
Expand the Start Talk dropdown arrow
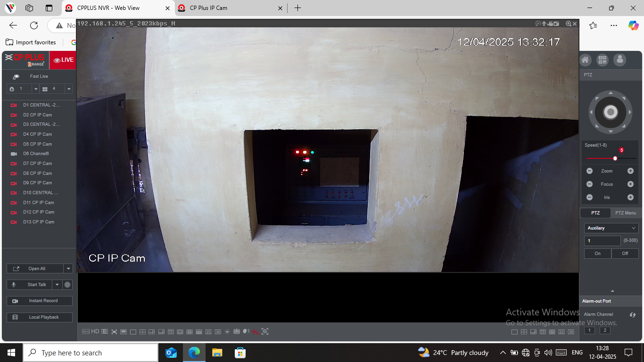(58, 285)
